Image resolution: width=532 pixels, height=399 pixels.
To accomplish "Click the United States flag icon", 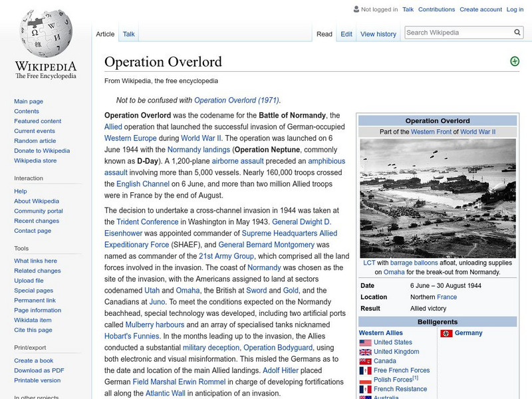I will (x=365, y=342).
